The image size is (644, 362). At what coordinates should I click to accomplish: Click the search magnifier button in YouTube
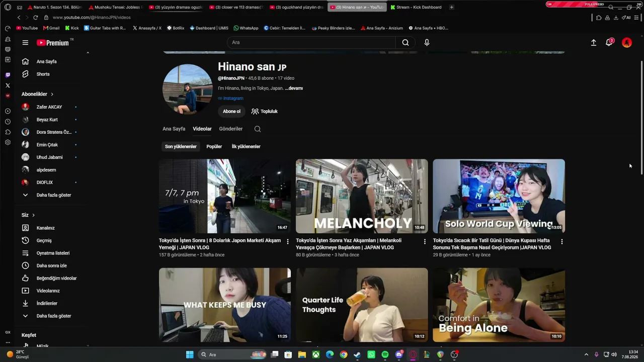406,43
